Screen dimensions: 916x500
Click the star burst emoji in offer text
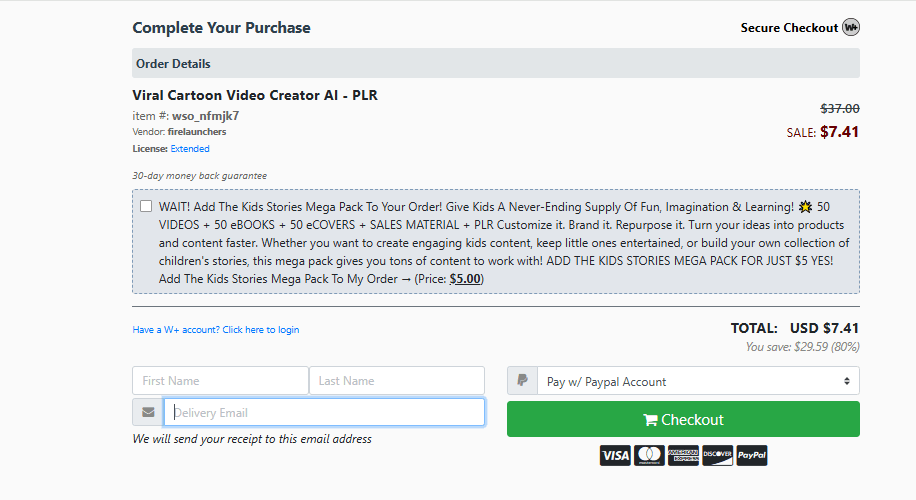pos(805,207)
